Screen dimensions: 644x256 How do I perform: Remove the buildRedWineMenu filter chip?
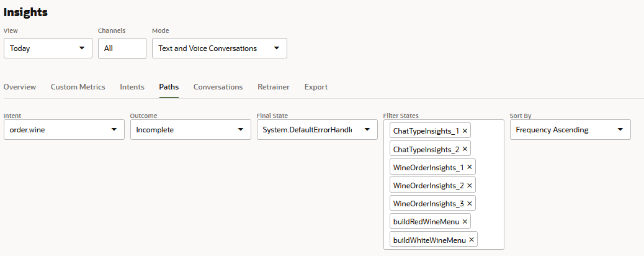[465, 221]
